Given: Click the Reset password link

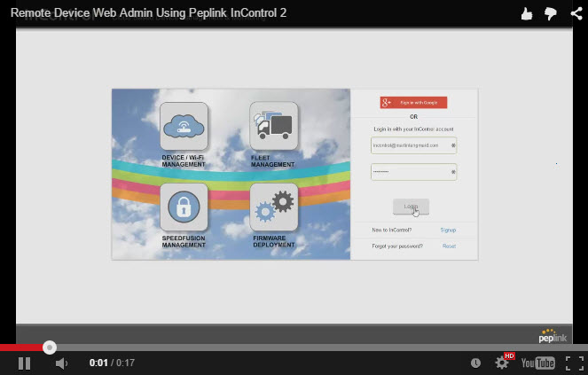Looking at the screenshot, I should tap(449, 246).
